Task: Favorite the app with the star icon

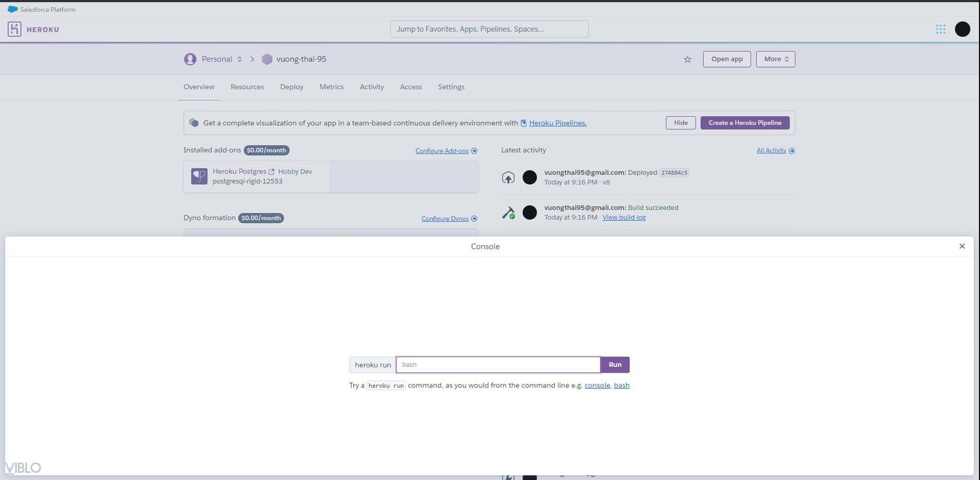Action: point(687,59)
